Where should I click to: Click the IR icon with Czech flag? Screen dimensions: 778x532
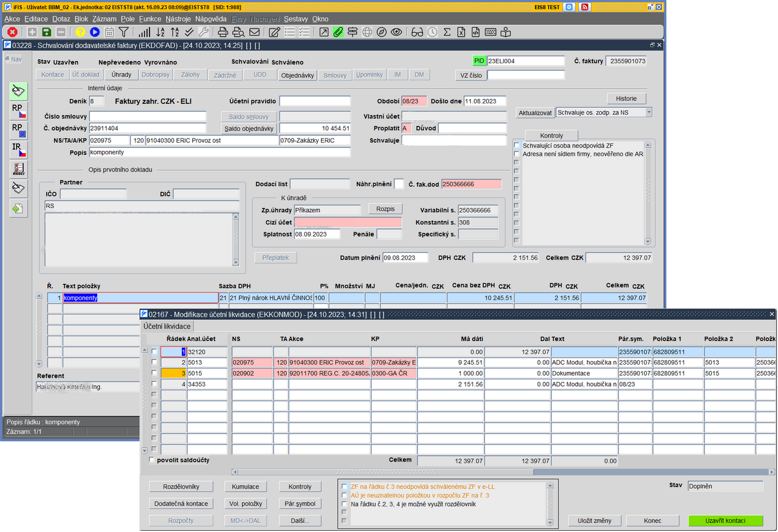(18, 150)
